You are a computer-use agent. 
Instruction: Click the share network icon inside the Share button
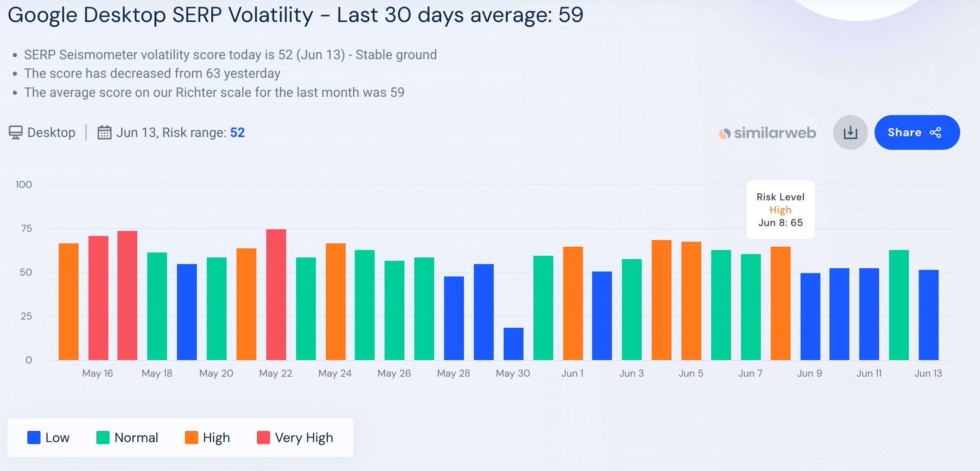pos(935,132)
